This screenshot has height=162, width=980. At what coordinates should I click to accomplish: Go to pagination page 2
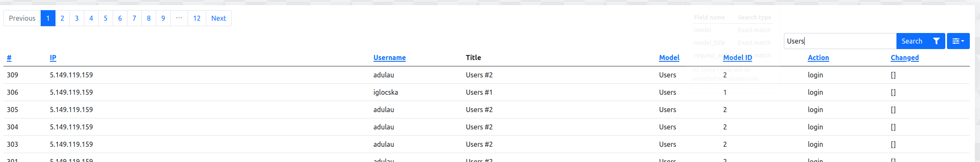point(62,18)
